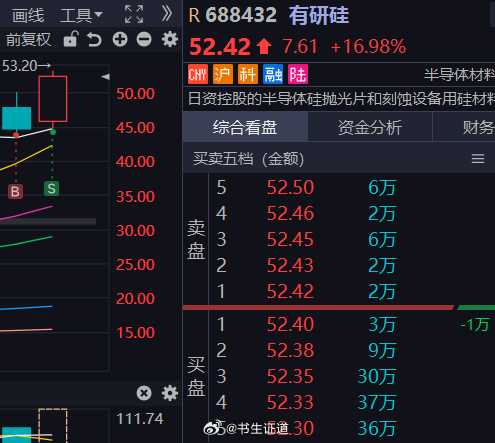The image size is (495, 443).
Task: Click the 50.00 price axis label
Action: coord(135,94)
